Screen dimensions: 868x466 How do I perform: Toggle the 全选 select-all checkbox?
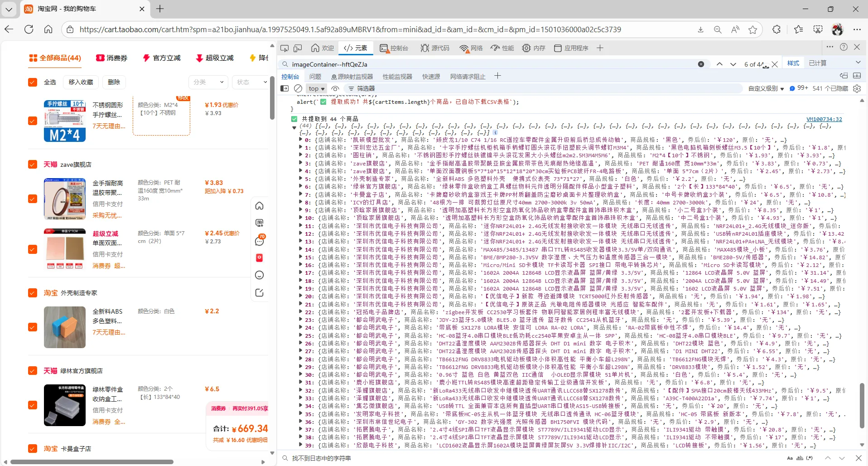click(33, 82)
